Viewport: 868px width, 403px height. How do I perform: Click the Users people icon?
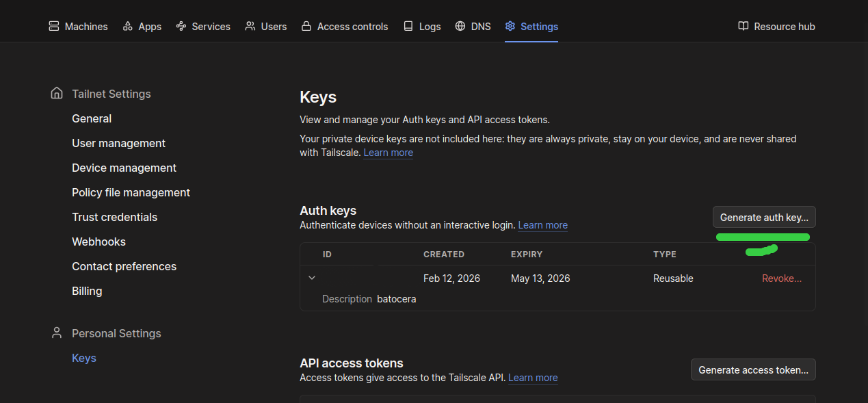pos(250,26)
